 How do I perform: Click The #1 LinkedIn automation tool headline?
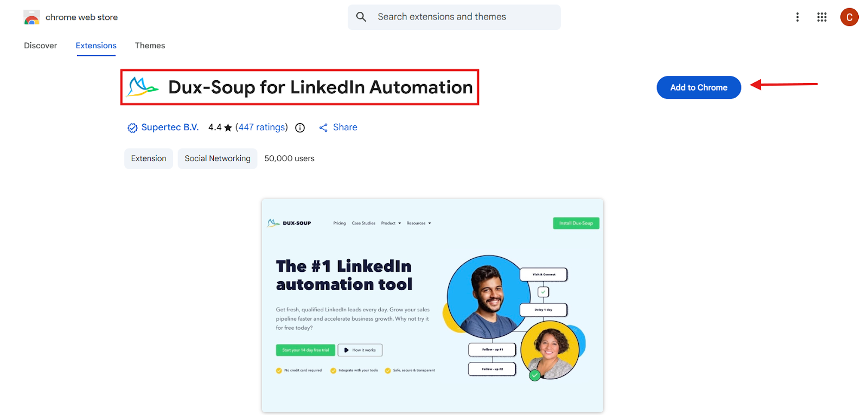coord(344,275)
